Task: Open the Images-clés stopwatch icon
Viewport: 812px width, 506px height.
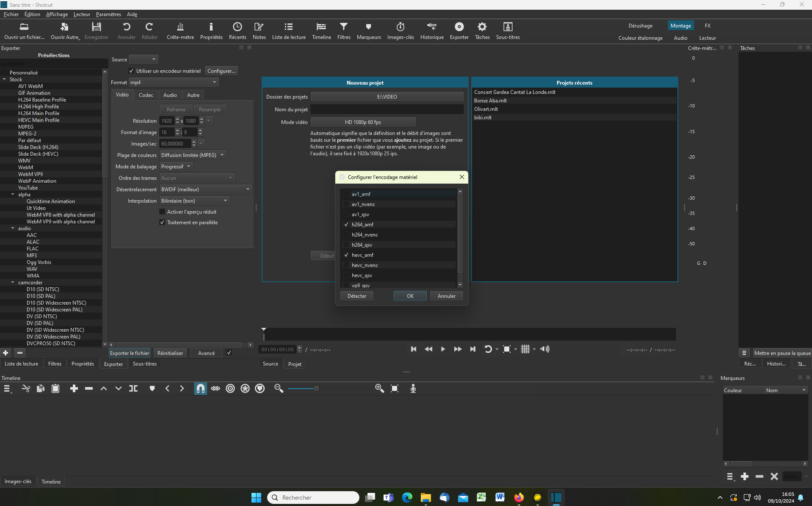Action: click(400, 31)
